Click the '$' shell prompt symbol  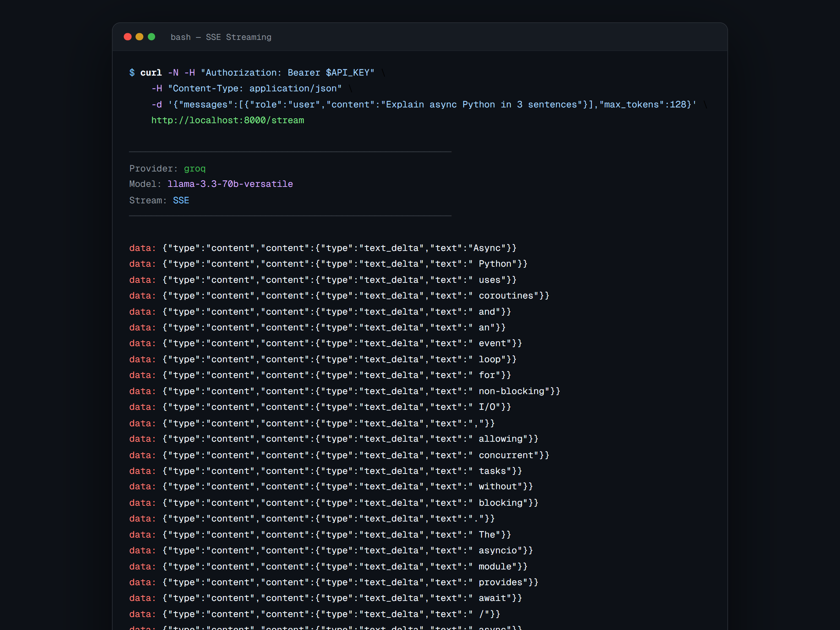pos(132,72)
